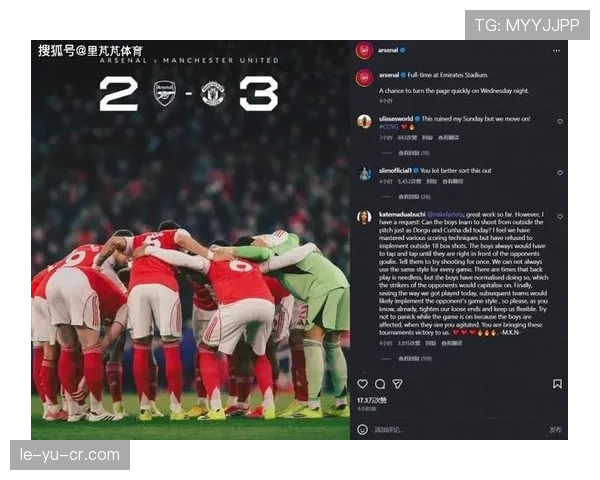Select the #COYG hashtag in ulissesworld's comment

388,127
